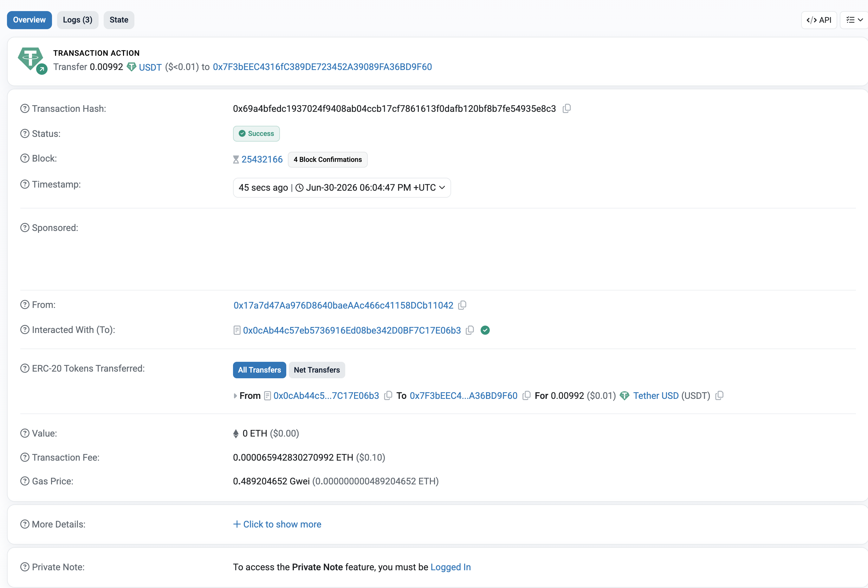This screenshot has height=588, width=868.
Task: Click the help icon beside Sponsored
Action: (x=25, y=227)
